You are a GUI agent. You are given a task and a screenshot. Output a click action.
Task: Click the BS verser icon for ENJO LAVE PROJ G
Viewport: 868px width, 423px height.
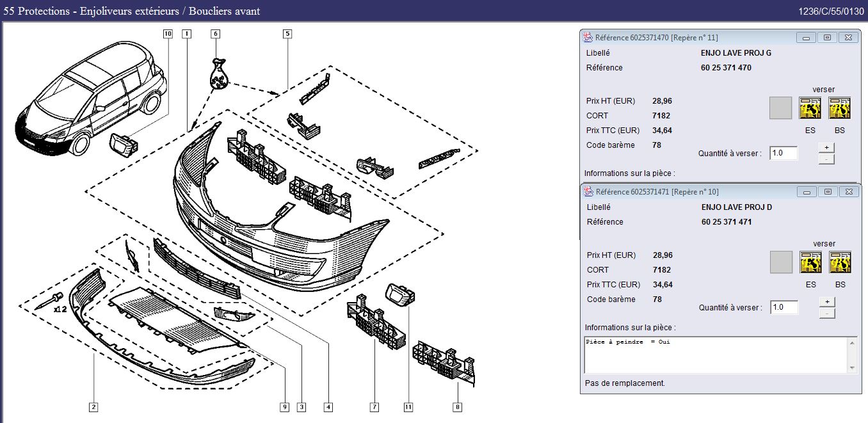pyautogui.click(x=839, y=108)
